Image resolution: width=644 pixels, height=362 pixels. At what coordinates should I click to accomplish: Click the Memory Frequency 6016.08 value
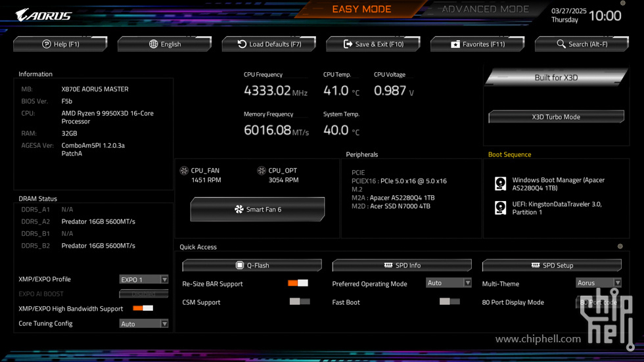pyautogui.click(x=276, y=130)
